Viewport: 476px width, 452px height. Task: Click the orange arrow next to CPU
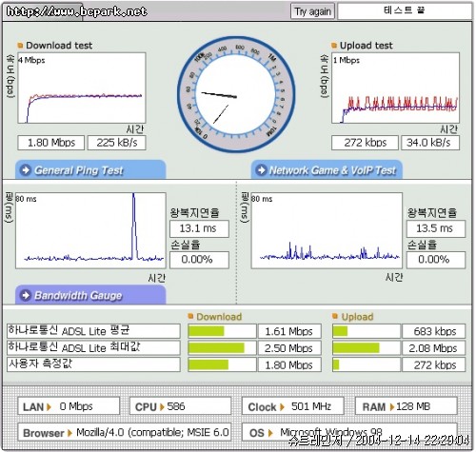pyautogui.click(x=162, y=406)
